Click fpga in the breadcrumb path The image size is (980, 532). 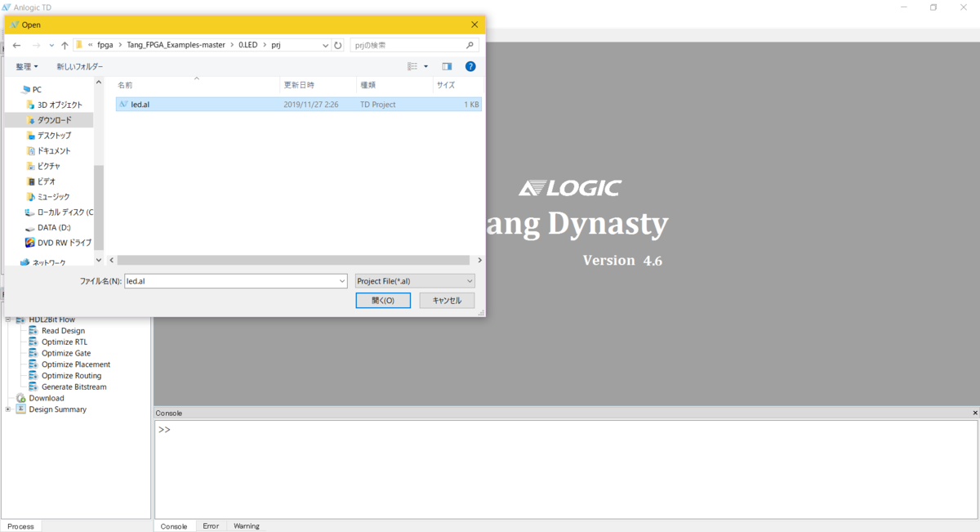105,45
